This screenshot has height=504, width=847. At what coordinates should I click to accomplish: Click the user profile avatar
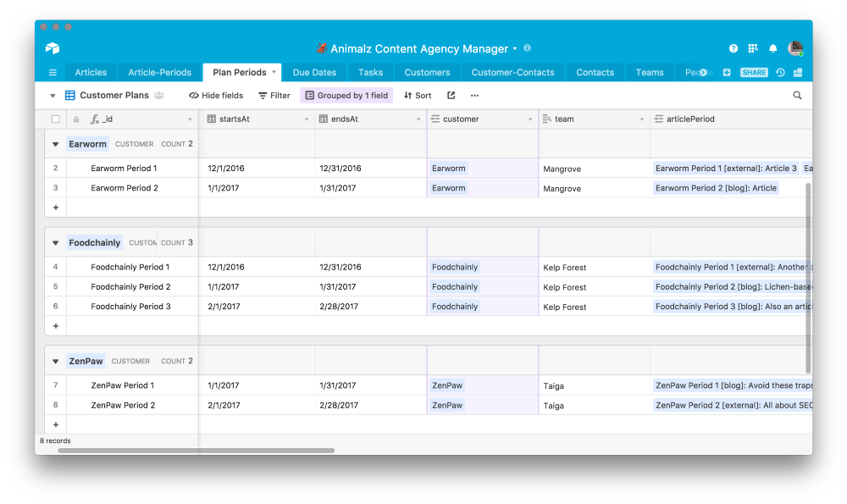pyautogui.click(x=795, y=48)
